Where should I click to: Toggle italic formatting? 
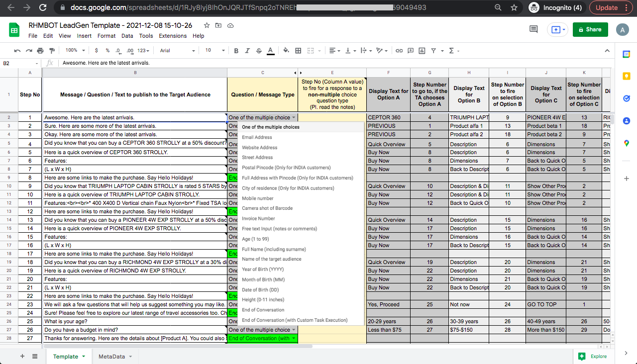click(247, 50)
